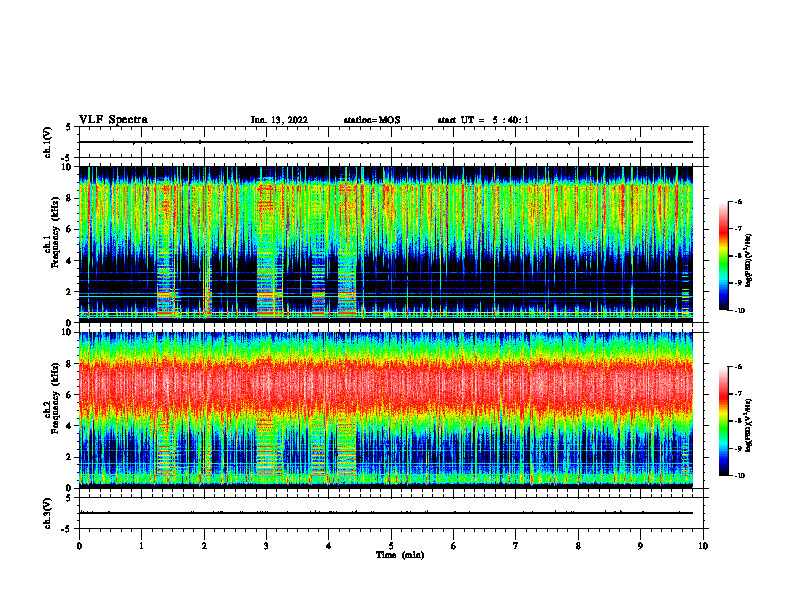
Task: Click the ch.3 waveform trace panel
Action: (x=391, y=513)
